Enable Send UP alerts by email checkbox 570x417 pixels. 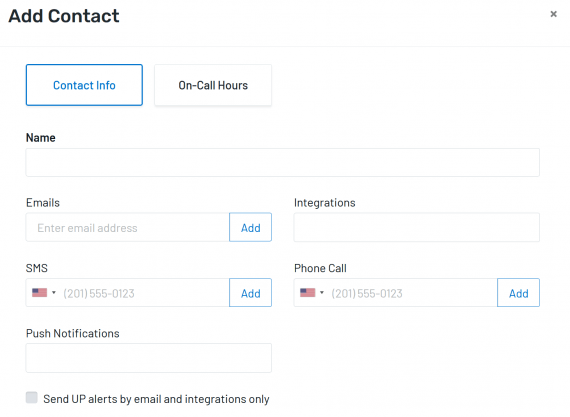[x=32, y=397]
